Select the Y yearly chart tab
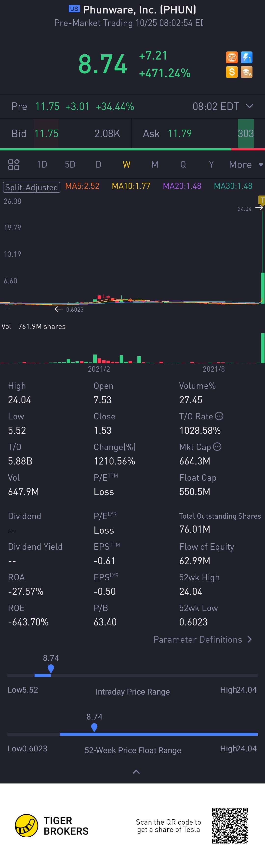 point(211,164)
